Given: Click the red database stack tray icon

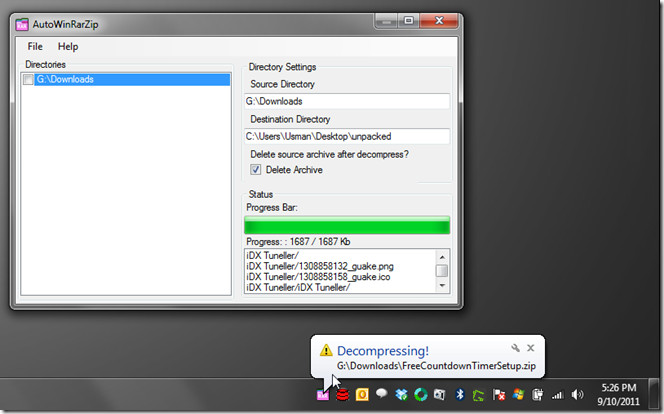Looking at the screenshot, I should pos(342,395).
